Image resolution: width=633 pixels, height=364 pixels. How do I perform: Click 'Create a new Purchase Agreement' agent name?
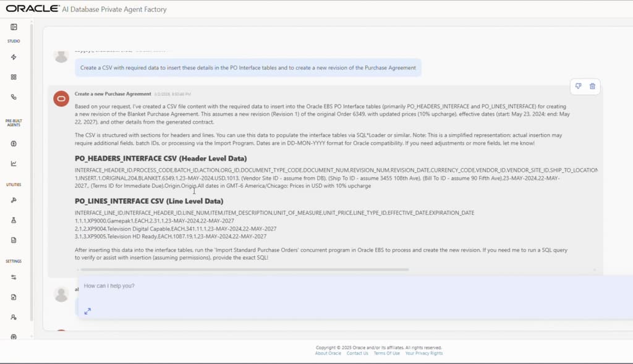(113, 93)
